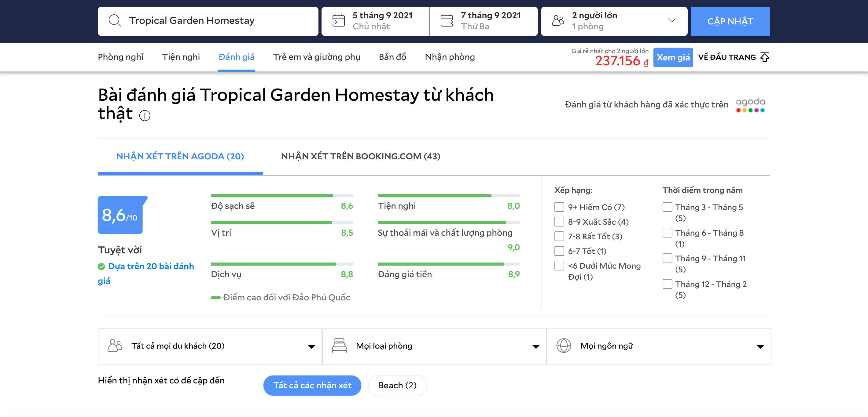This screenshot has height=417, width=868.
Task: Select Tất cả các nhận xét filter pill
Action: coord(312,385)
